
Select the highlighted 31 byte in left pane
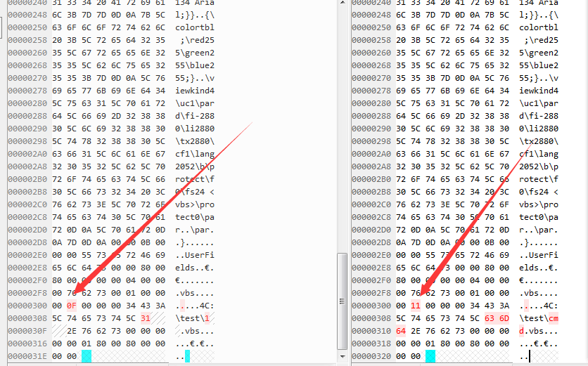pyautogui.click(x=146, y=318)
